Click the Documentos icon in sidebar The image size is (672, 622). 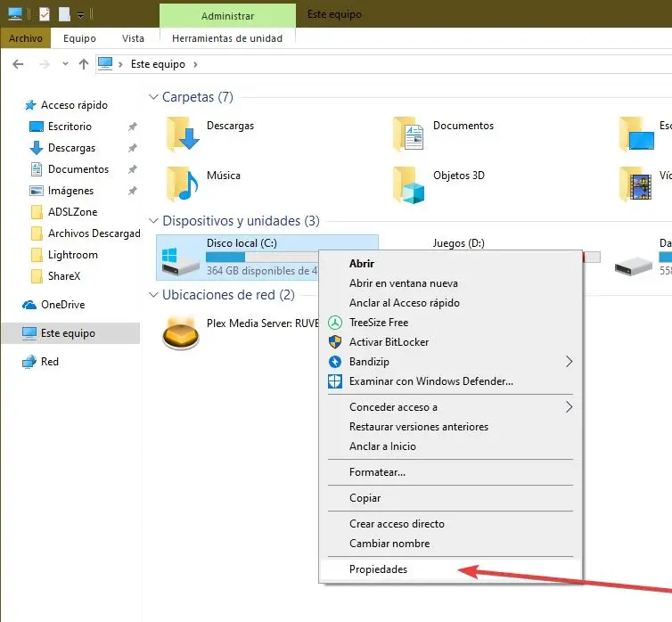tap(37, 169)
